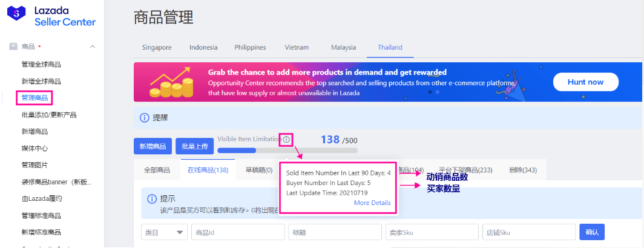Click the info icon beside 提示
The width and height of the screenshot is (644, 248).
151,200
